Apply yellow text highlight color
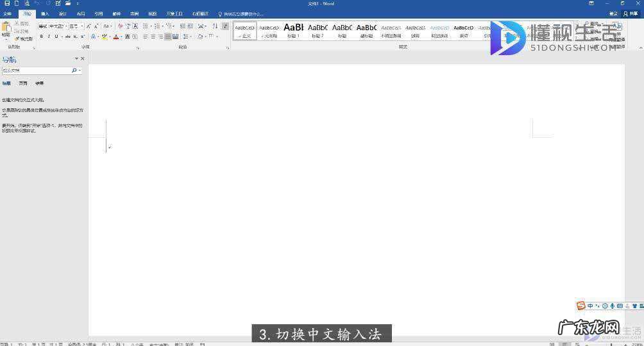Viewport: 644px width, 346px height. pos(105,37)
